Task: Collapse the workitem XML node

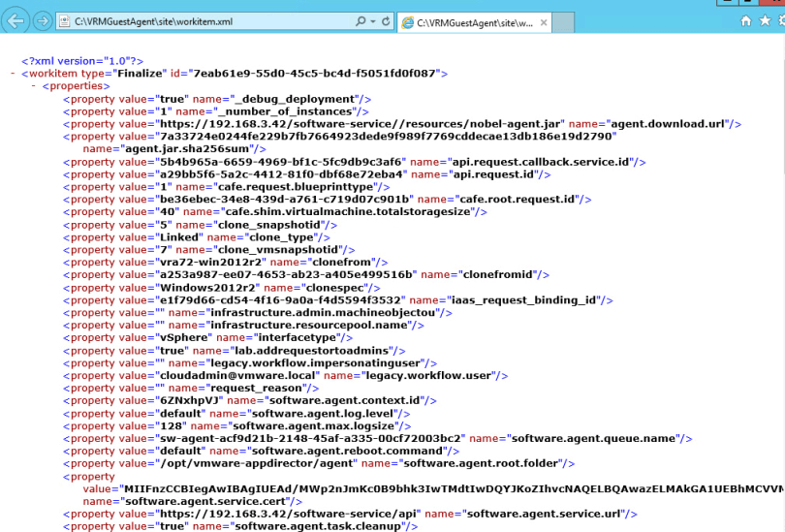Action: coord(12,73)
